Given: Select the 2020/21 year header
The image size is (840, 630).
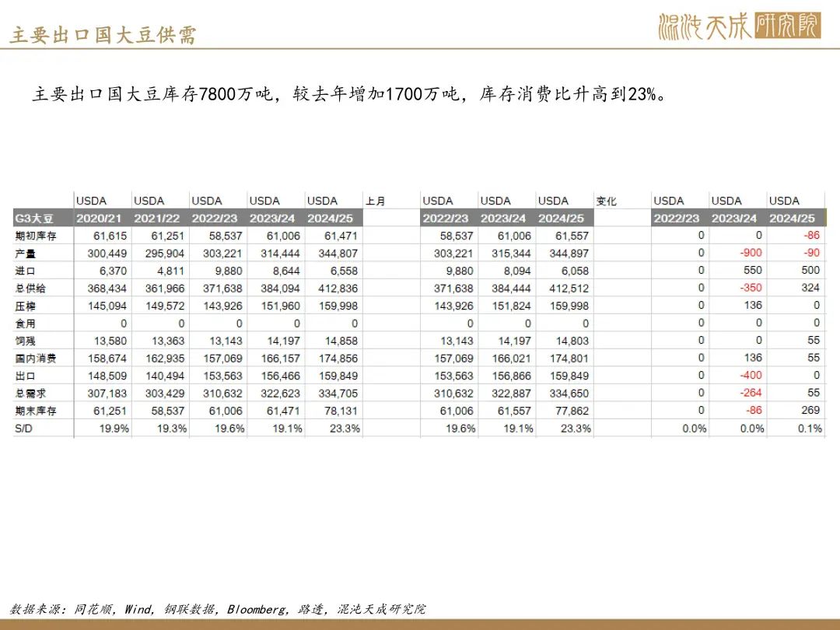Looking at the screenshot, I should 99,219.
